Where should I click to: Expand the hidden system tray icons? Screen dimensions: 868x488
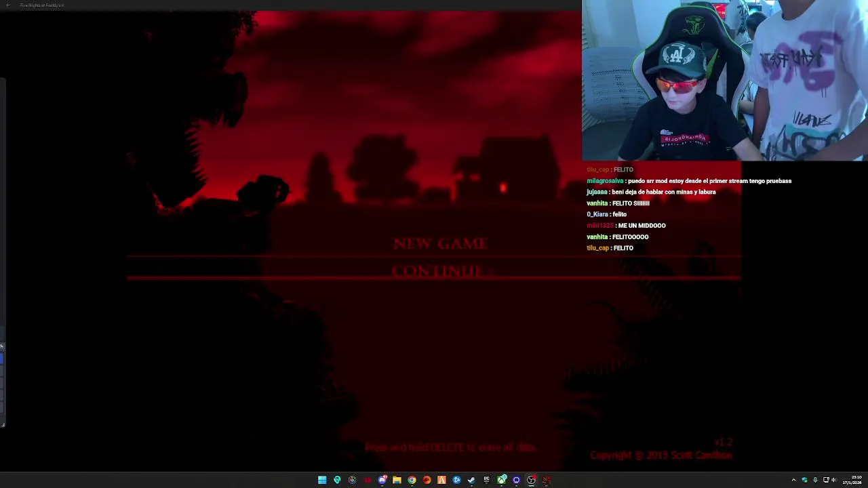point(793,480)
